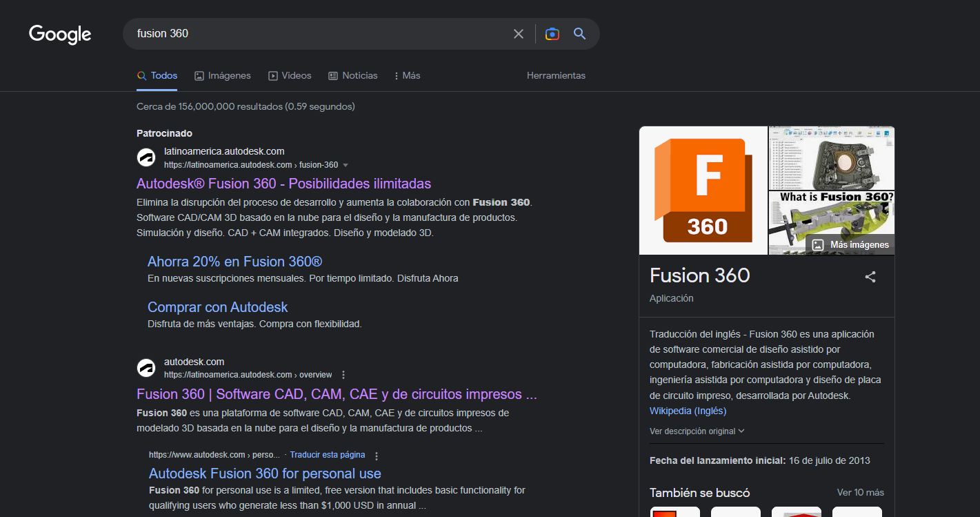Open Autodesk Fusion 360 for personal use link
Viewport: 980px width, 517px height.
pyautogui.click(x=265, y=474)
